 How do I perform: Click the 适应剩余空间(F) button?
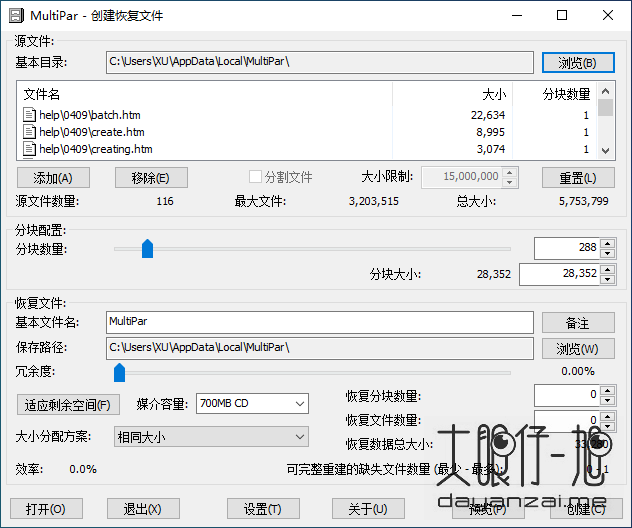68,405
